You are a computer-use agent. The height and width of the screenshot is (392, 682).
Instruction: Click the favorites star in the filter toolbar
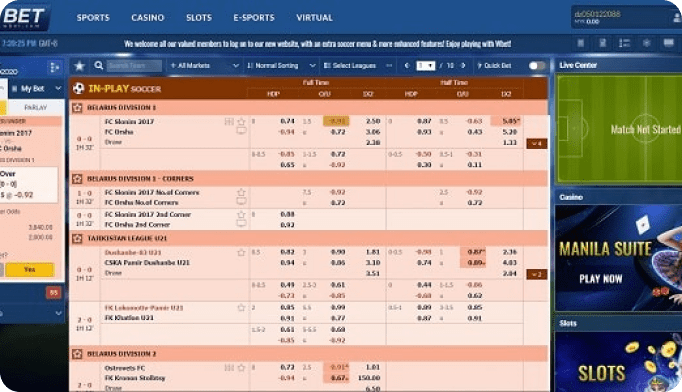coord(79,66)
